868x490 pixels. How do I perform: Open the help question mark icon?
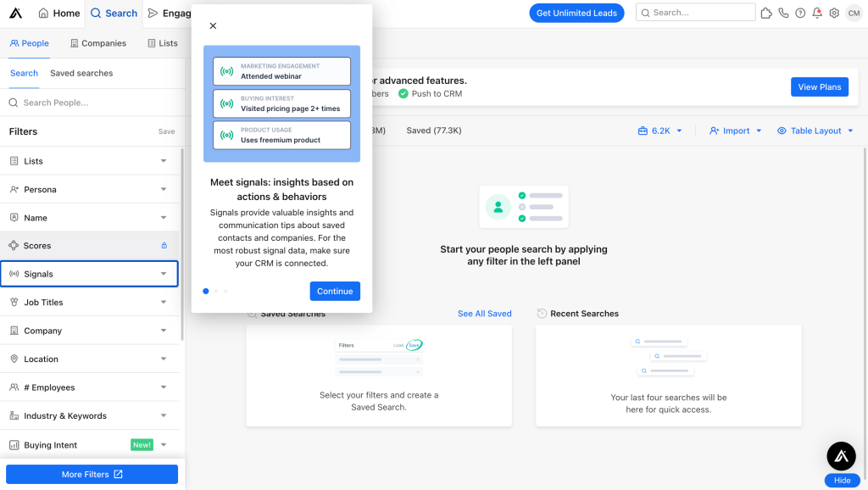[800, 13]
